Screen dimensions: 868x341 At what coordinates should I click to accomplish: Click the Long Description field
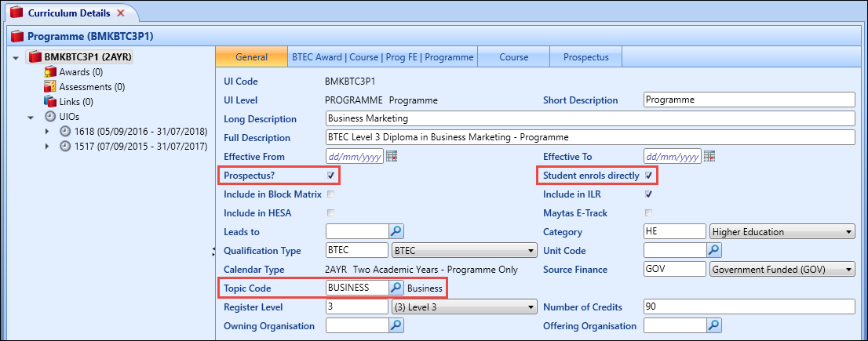[591, 119]
